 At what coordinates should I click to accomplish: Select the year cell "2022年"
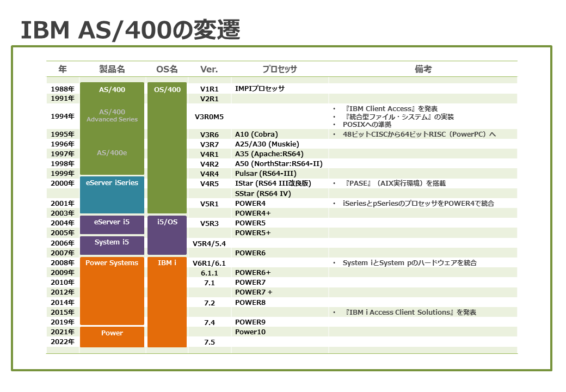(63, 342)
